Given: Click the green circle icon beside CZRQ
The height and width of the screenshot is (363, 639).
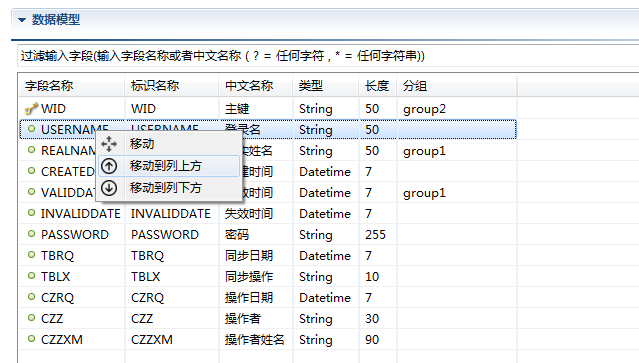Looking at the screenshot, I should [31, 297].
